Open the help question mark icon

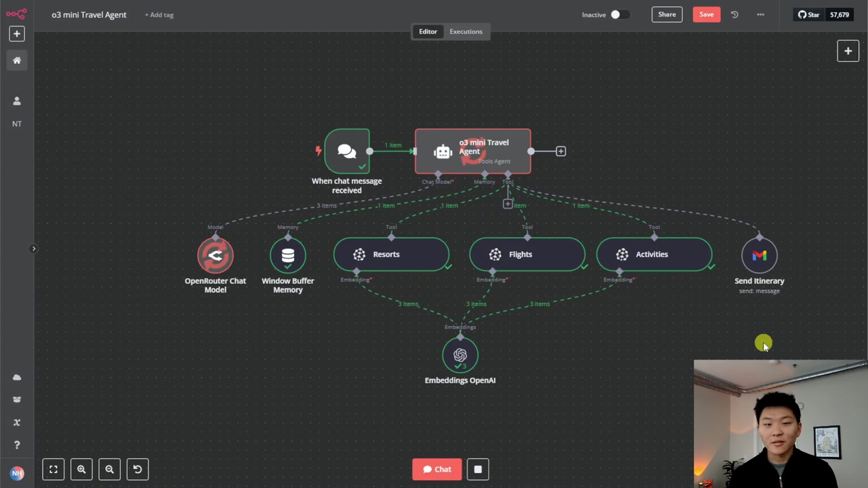tap(17, 445)
